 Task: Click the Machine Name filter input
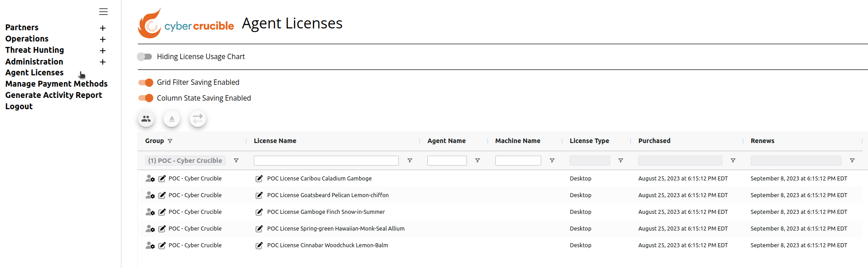coord(518,161)
